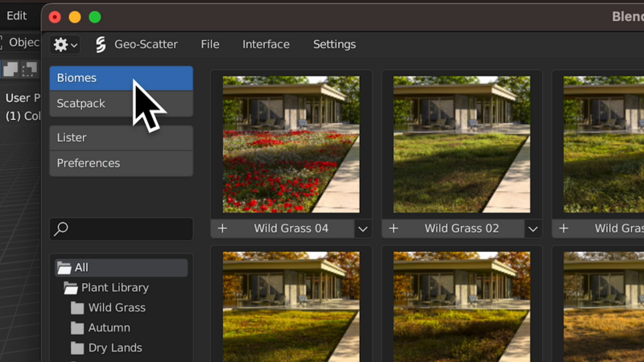644x362 pixels.
Task: Click the yellow minimize window button
Action: [x=75, y=17]
